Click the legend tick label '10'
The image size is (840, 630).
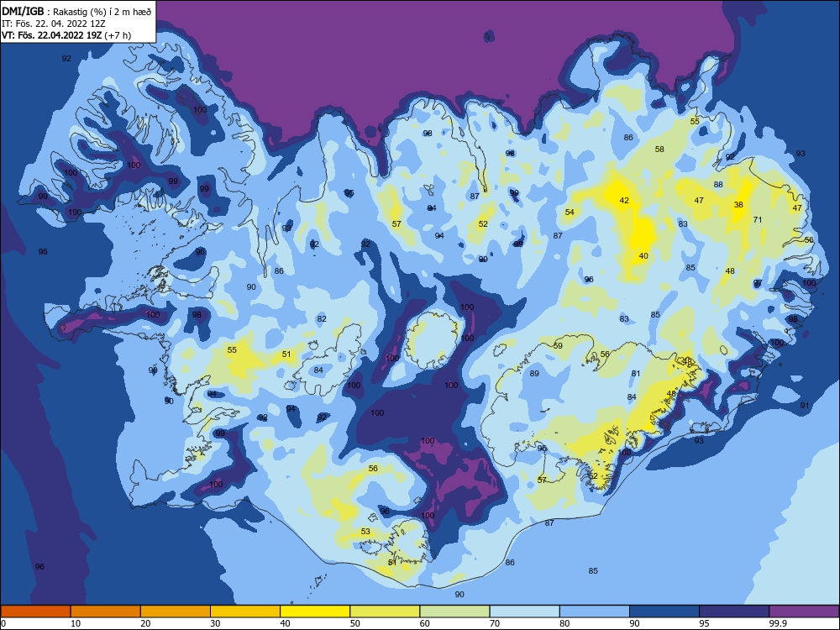76,623
